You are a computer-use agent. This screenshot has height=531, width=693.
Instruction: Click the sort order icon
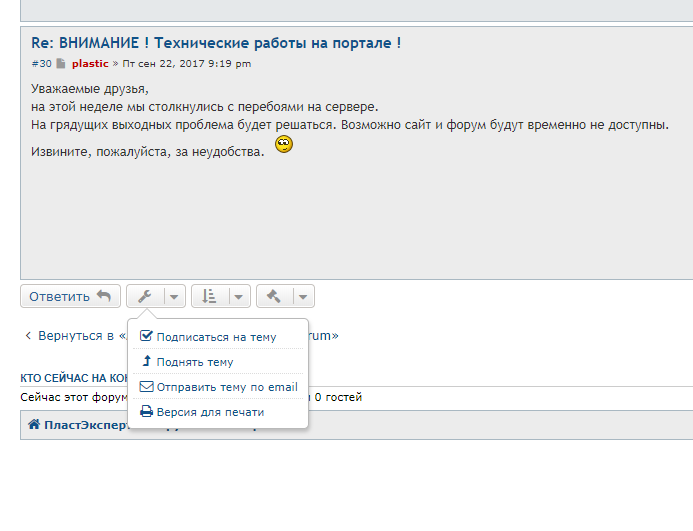click(x=208, y=296)
